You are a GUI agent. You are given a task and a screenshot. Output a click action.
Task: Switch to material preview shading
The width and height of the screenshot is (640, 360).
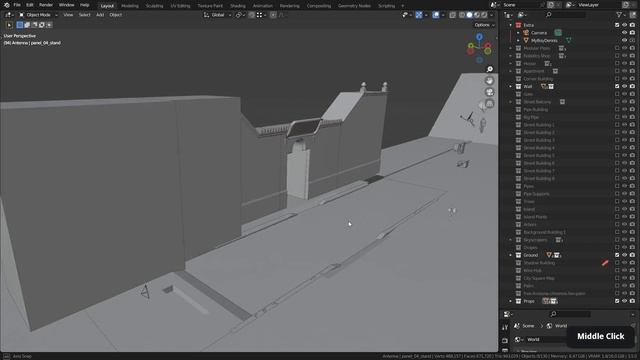477,15
